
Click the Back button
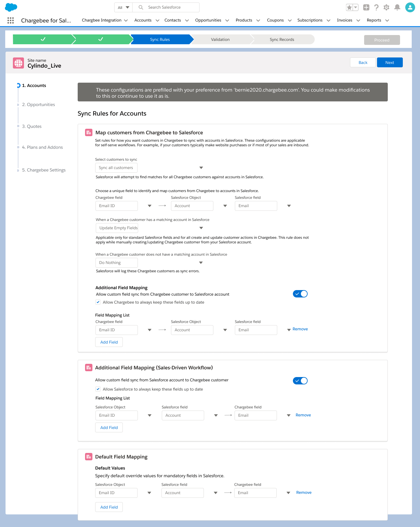click(x=363, y=62)
